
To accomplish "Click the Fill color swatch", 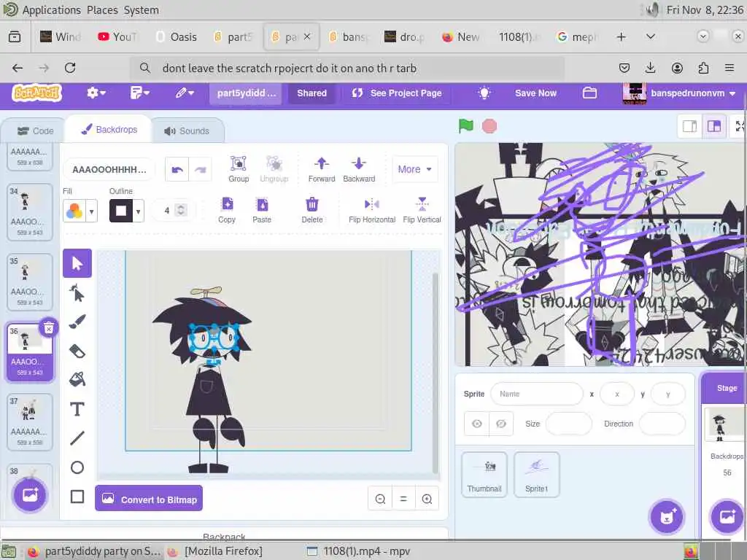I will click(x=74, y=211).
